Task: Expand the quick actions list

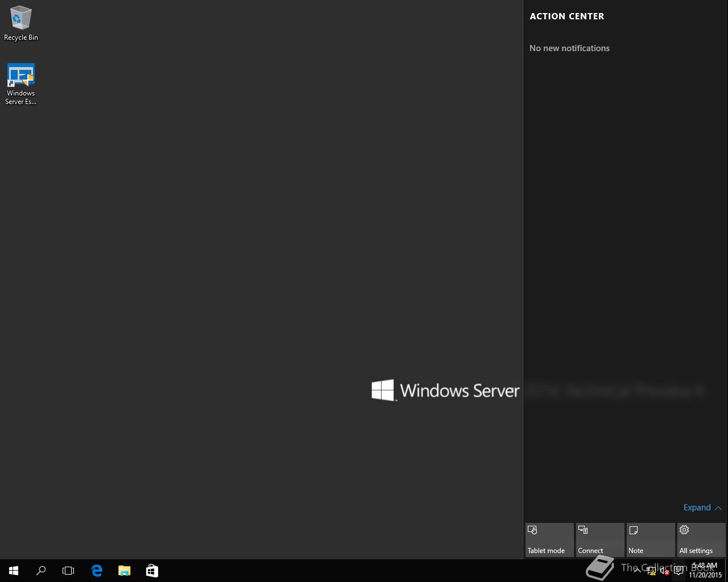Action: point(702,508)
